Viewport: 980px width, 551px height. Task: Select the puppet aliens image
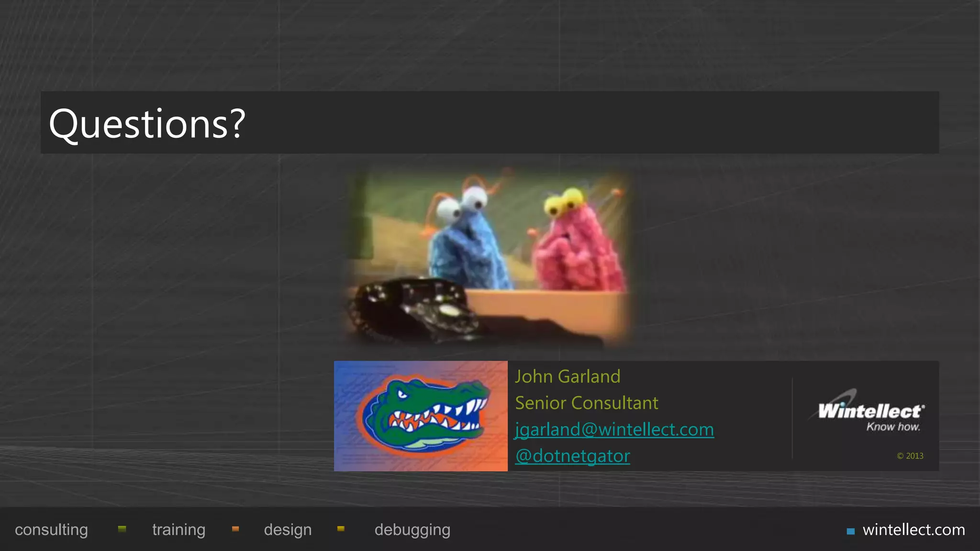click(x=489, y=258)
